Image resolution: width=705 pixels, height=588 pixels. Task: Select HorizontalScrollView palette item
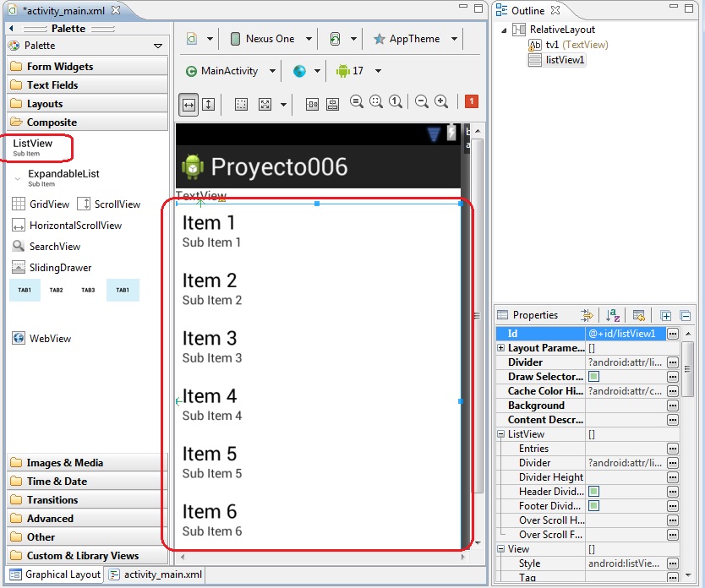67,226
